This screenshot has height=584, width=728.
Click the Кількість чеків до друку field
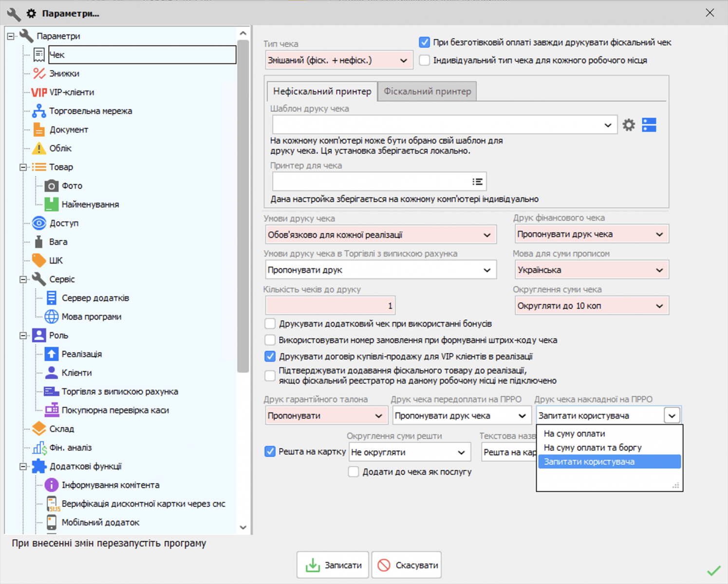[330, 306]
